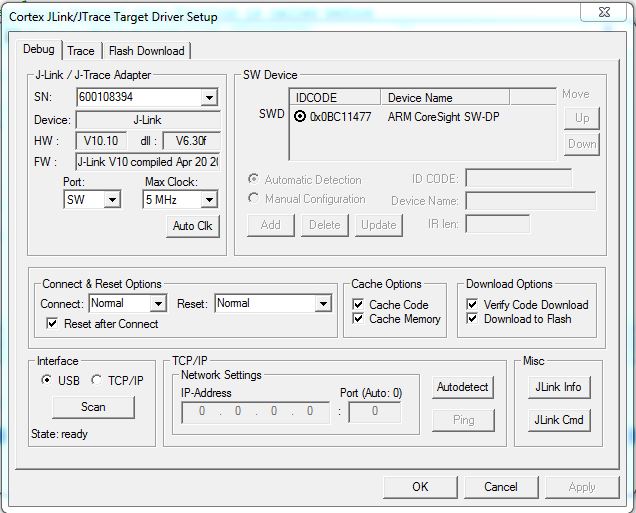Open JLink Info

click(x=559, y=387)
